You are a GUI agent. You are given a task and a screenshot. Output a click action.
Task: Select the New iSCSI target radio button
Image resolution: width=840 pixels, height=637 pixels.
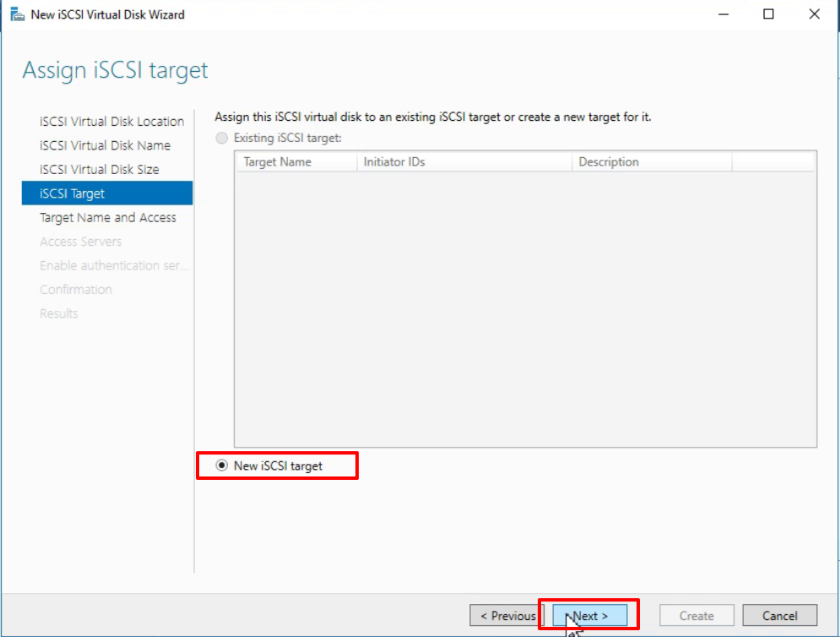[x=222, y=465]
